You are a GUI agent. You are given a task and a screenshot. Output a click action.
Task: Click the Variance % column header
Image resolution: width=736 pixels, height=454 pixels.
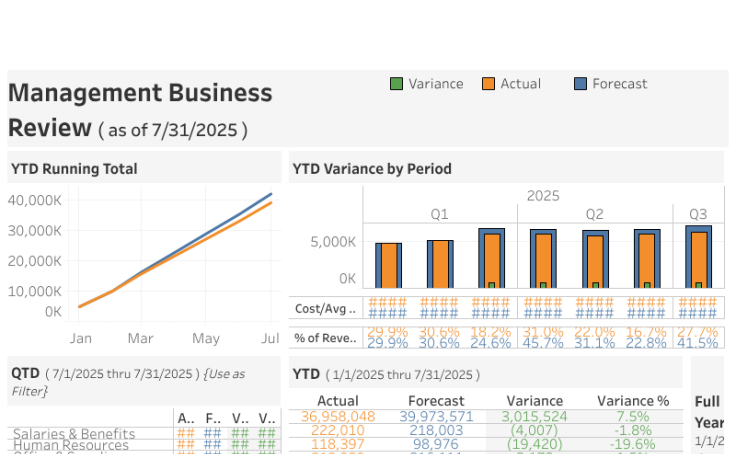[633, 401]
